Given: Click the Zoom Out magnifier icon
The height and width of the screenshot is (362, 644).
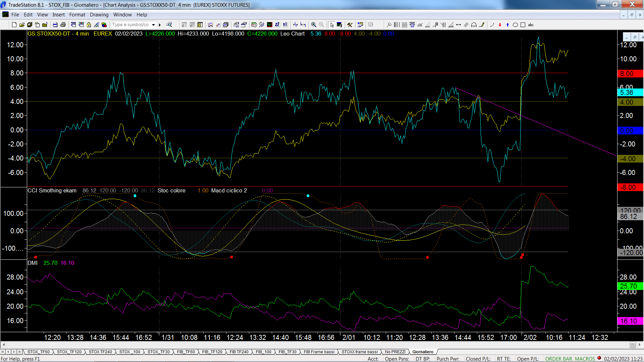Looking at the screenshot, I should pos(321,24).
